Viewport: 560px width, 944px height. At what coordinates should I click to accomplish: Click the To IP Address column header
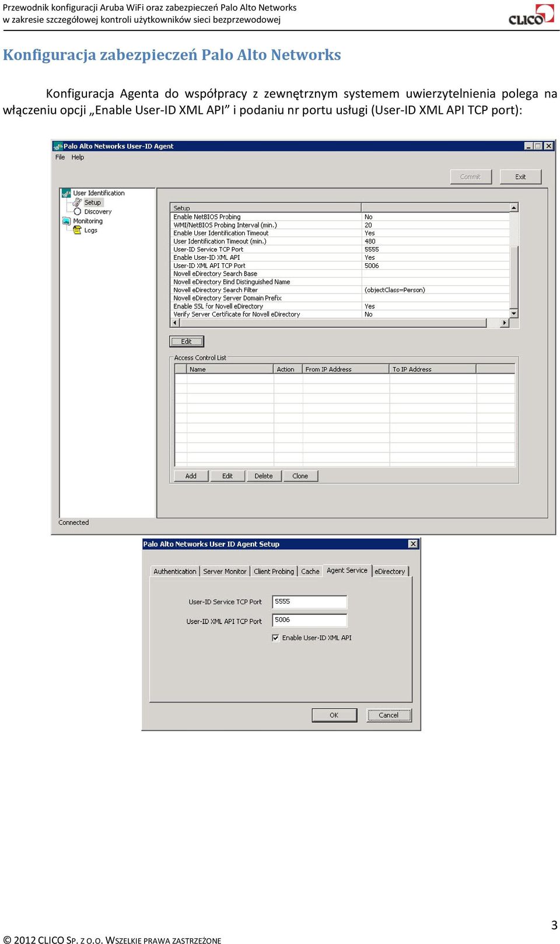click(432, 369)
